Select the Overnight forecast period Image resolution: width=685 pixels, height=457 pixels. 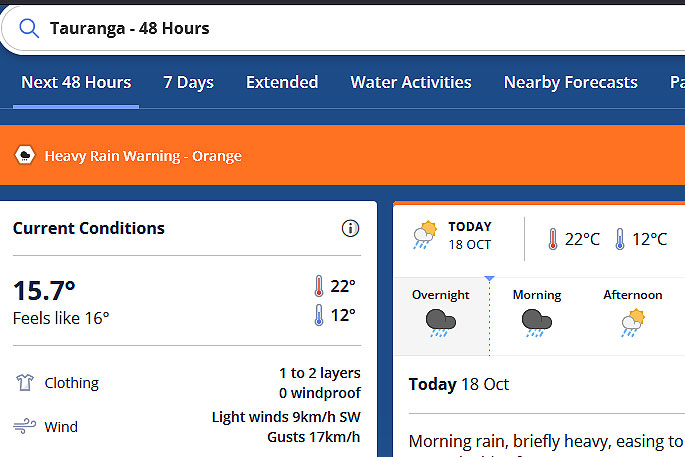tap(442, 316)
